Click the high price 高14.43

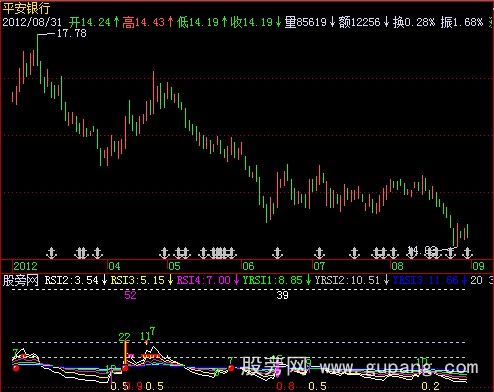click(144, 22)
